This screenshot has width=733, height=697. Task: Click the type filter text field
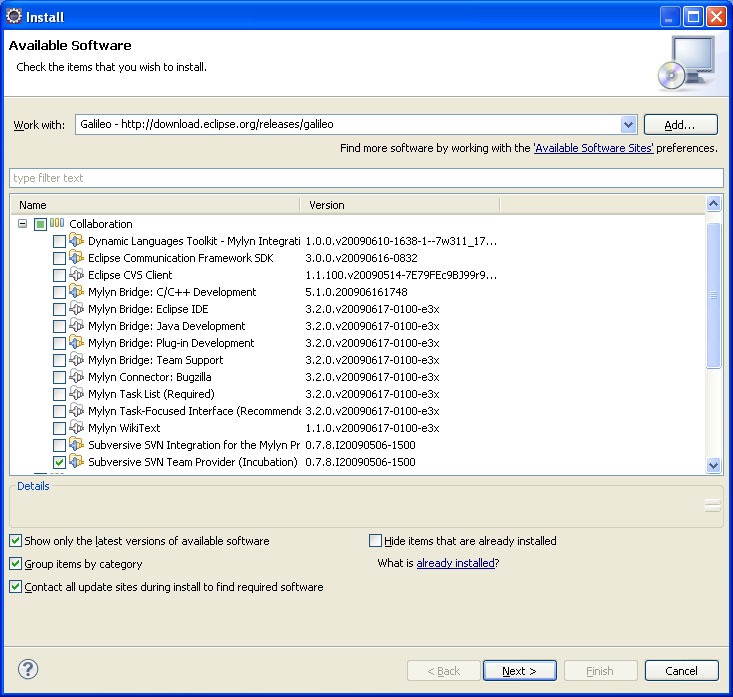pos(366,178)
